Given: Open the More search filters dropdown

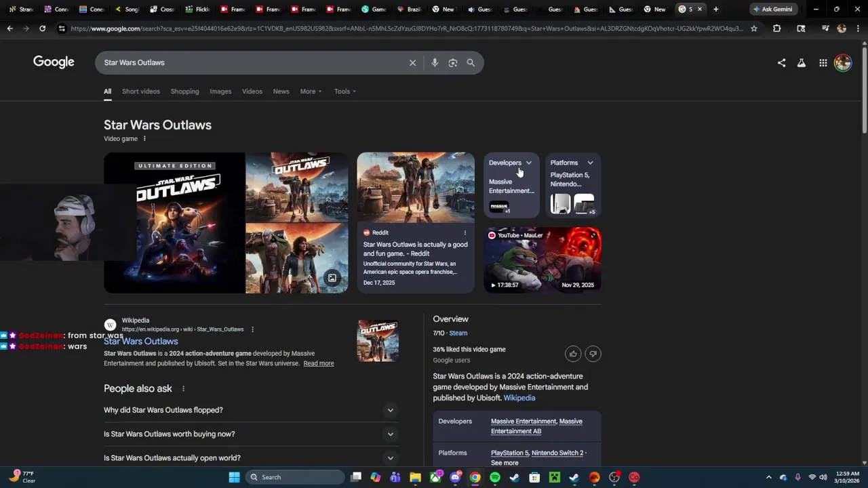Looking at the screenshot, I should 311,91.
